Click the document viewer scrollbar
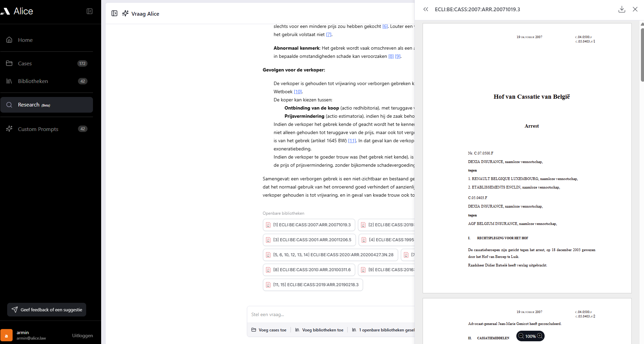 642,54
